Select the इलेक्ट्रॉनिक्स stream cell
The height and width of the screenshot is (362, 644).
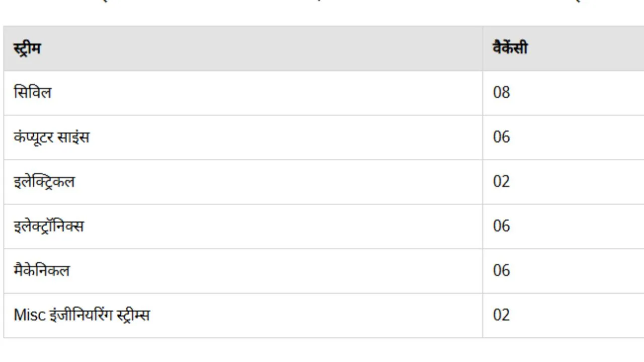click(x=243, y=226)
